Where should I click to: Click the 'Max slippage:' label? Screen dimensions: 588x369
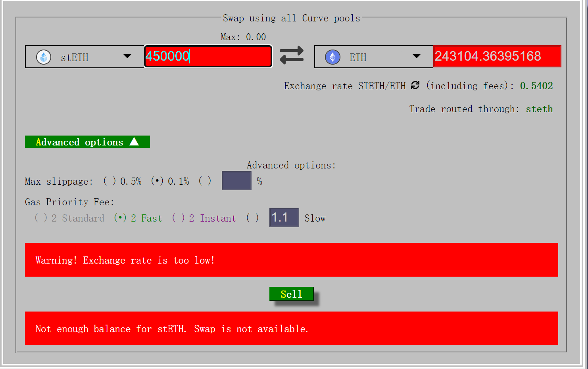[59, 181]
